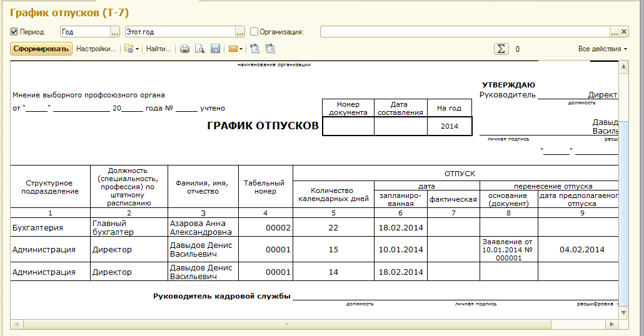This screenshot has width=644, height=336.
Task: Select header cell основание (документ)
Action: point(508,199)
